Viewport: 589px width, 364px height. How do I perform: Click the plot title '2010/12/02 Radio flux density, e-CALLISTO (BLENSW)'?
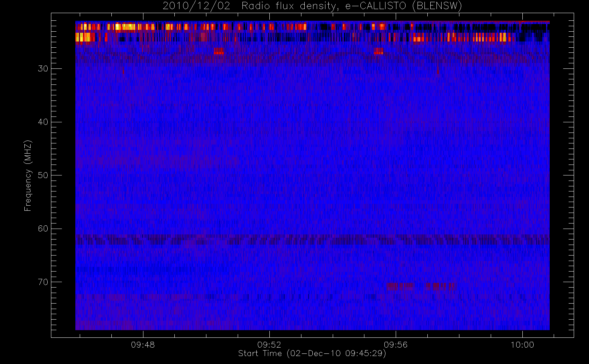(x=312, y=6)
